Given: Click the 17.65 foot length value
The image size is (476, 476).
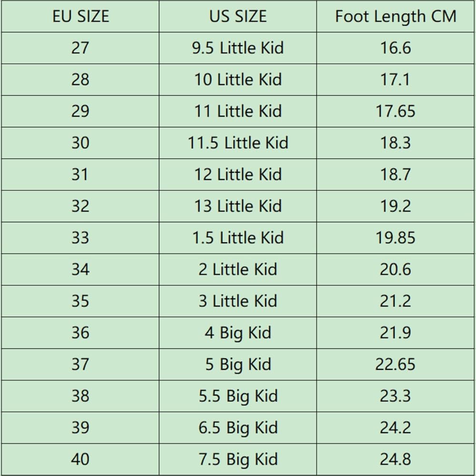Looking at the screenshot, I should 395,111.
